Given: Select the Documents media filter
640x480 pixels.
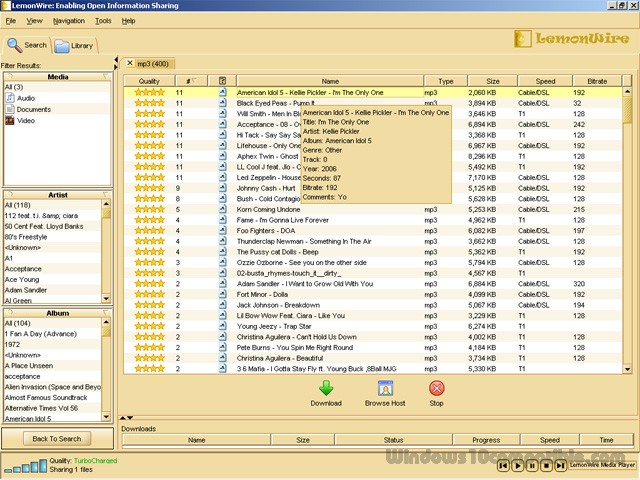Looking at the screenshot, I should (28, 109).
